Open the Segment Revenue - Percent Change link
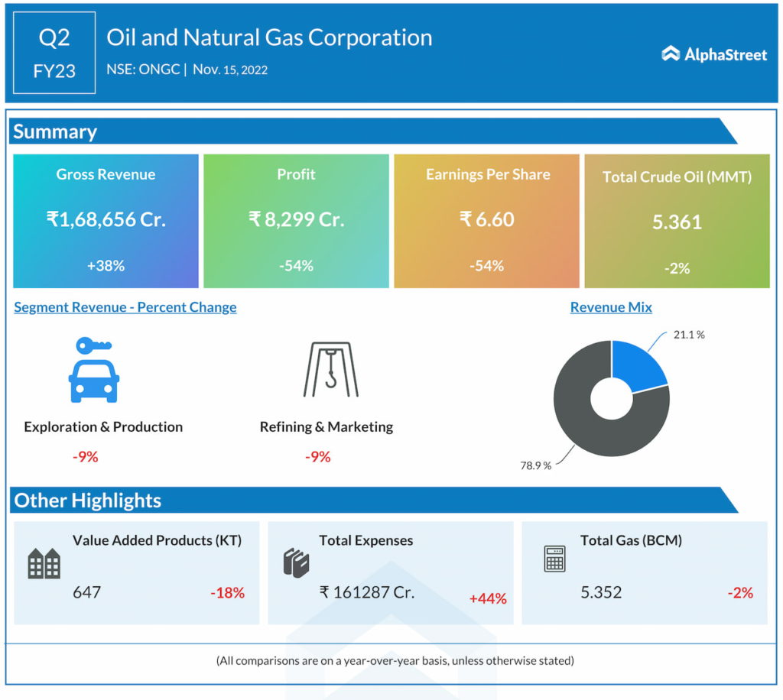Image resolution: width=783 pixels, height=700 pixels. tap(125, 307)
